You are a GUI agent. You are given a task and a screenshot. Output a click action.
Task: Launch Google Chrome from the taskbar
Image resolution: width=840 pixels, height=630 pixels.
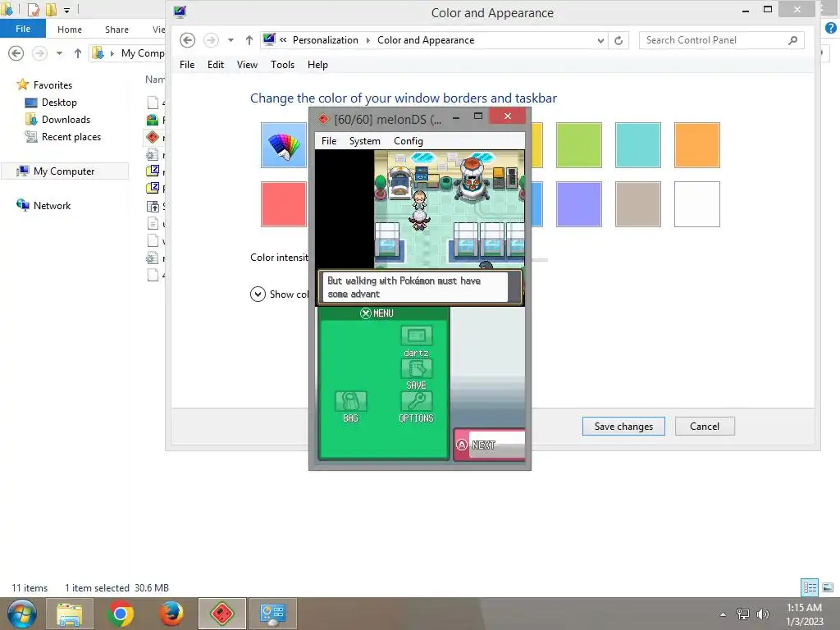[x=121, y=614]
